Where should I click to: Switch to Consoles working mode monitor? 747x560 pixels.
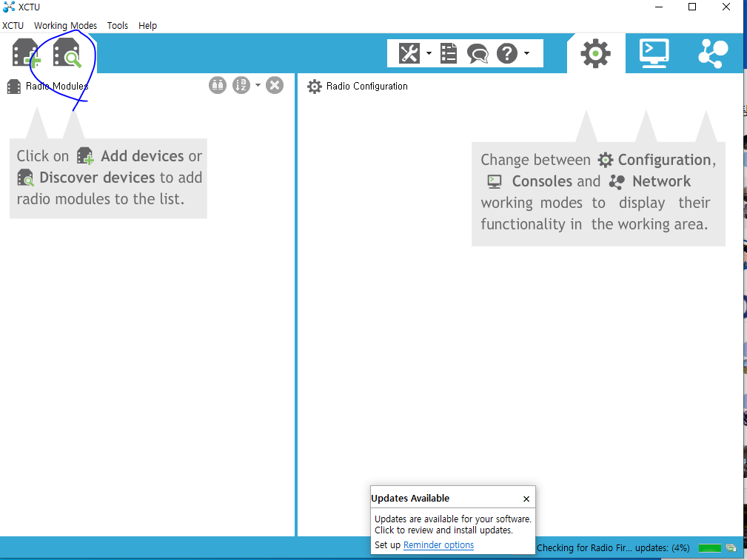[x=654, y=53]
